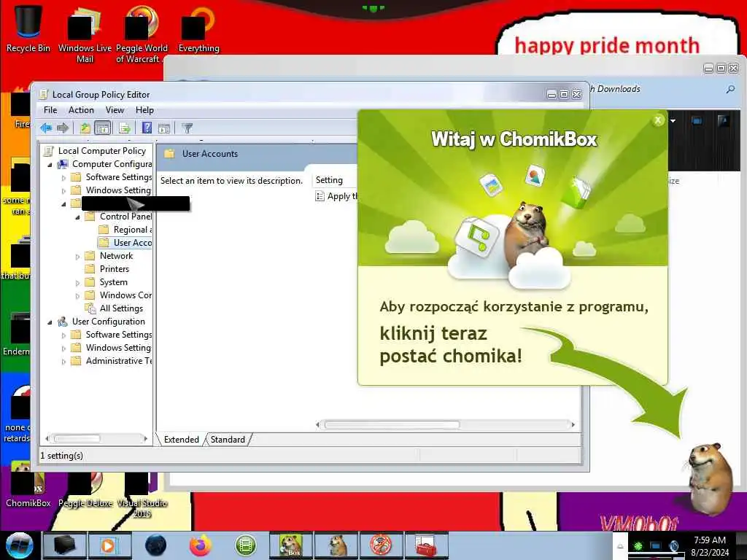The image size is (747, 560).
Task: Click the Forward arrow in Group Policy toolbar
Action: coord(63,128)
